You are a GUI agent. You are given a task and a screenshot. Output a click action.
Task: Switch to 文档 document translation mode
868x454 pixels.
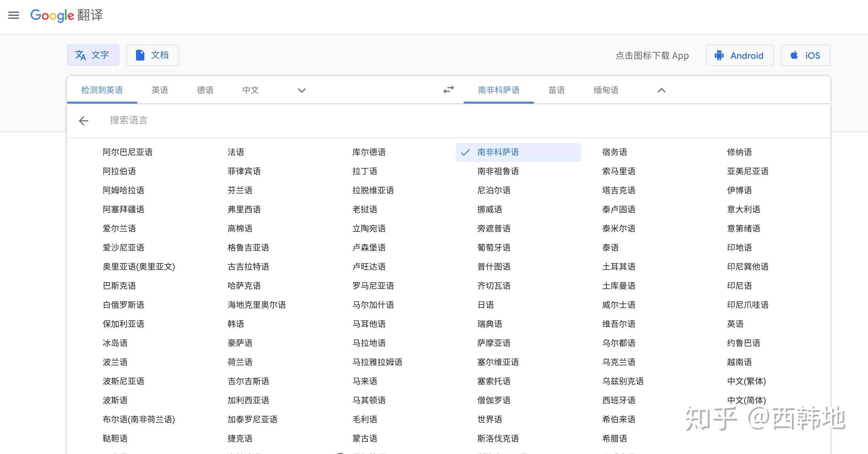[x=153, y=55]
